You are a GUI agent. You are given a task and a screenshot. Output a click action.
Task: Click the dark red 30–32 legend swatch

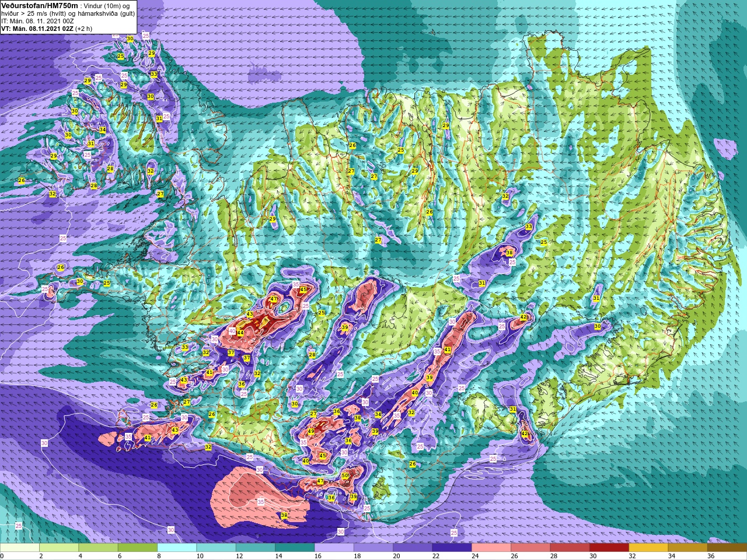pyautogui.click(x=609, y=548)
